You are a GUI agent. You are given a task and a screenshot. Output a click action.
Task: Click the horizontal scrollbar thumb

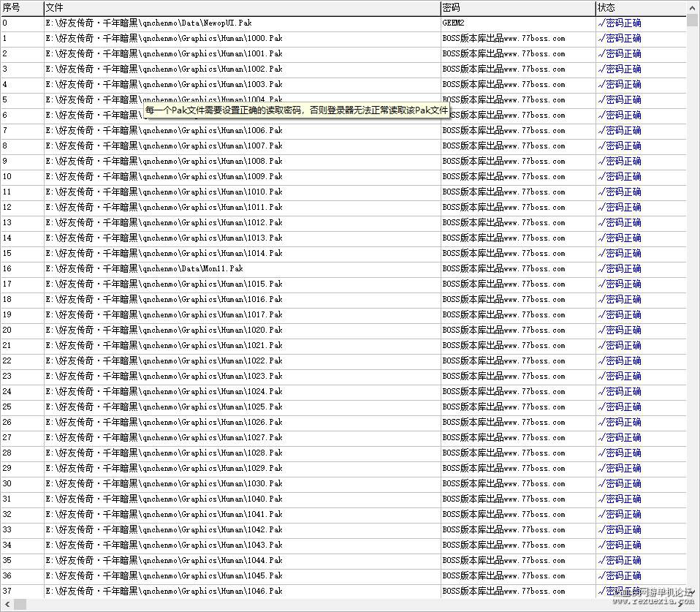20,605
